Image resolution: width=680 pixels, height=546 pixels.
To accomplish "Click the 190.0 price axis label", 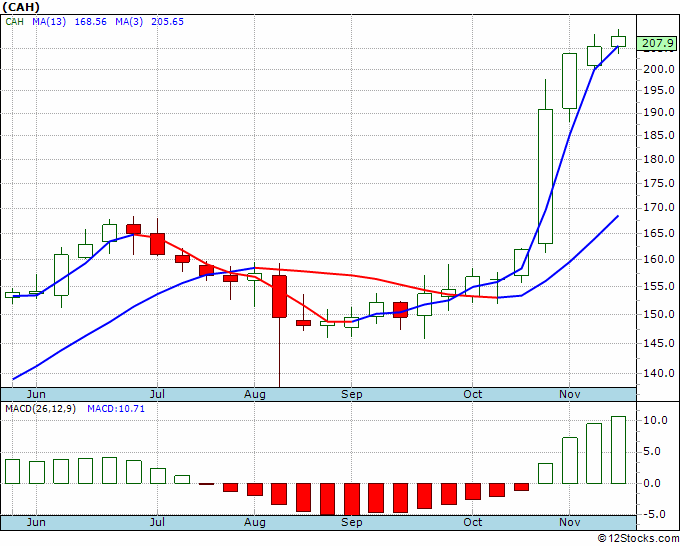I will [658, 112].
